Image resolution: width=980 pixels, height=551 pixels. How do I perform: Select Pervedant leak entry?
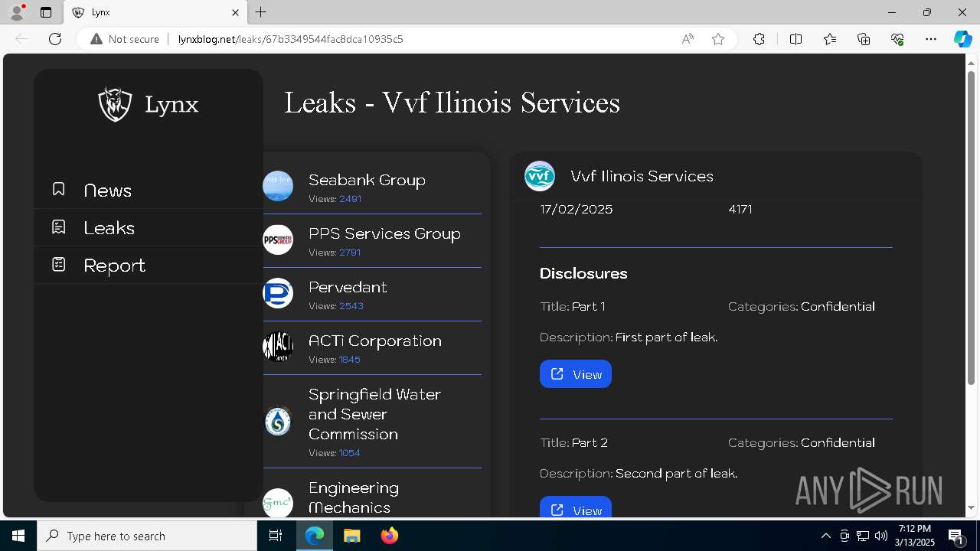click(372, 294)
